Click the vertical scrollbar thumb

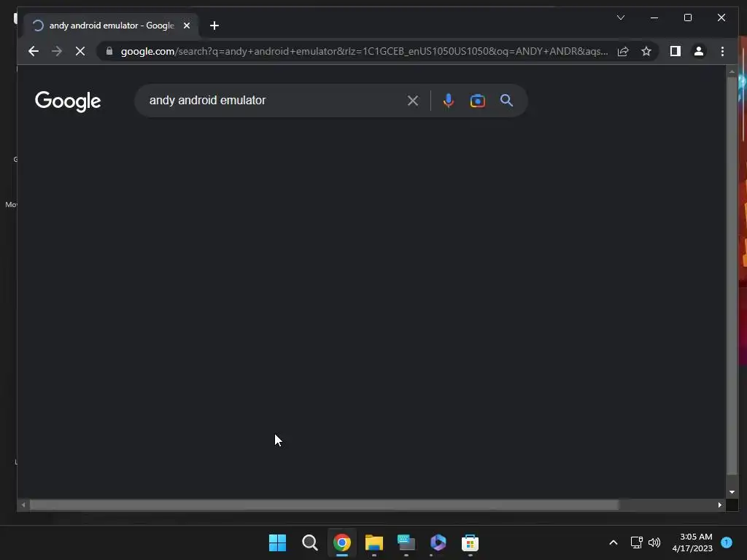[732, 276]
